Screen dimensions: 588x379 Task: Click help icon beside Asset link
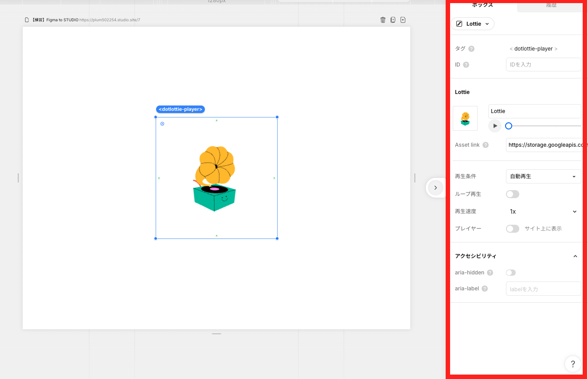tap(486, 145)
